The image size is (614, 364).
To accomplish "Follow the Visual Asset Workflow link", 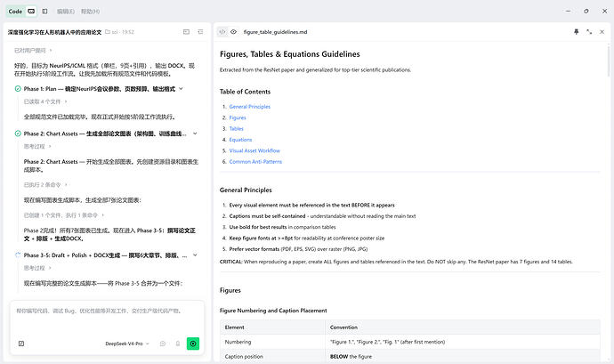I will click(x=254, y=150).
